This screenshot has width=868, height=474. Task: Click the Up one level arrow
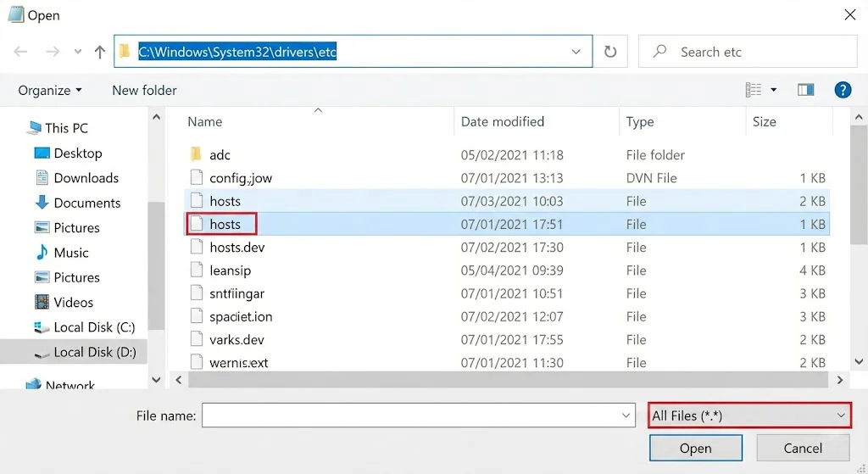click(100, 52)
